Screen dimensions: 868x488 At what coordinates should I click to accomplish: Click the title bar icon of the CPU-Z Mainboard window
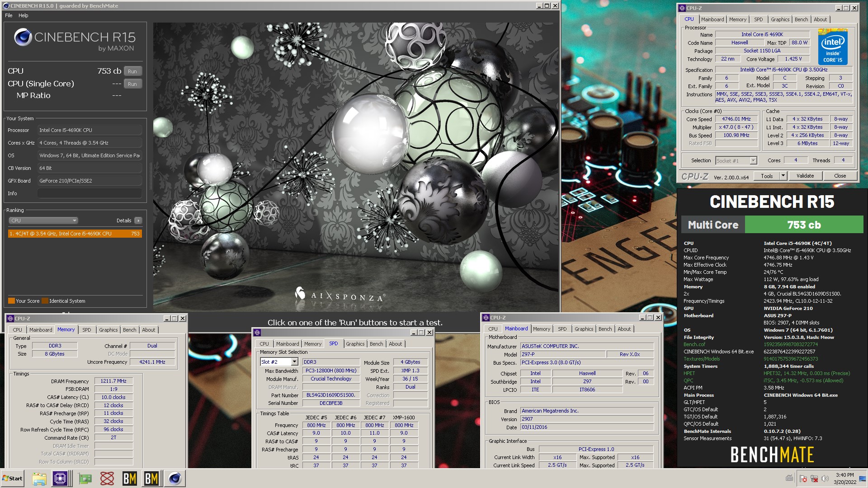(x=486, y=318)
